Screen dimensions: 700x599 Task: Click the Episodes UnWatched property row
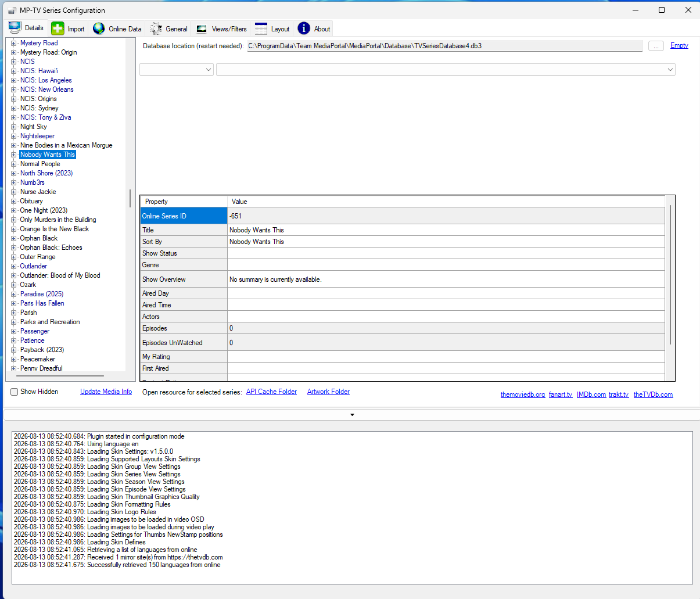tap(403, 343)
